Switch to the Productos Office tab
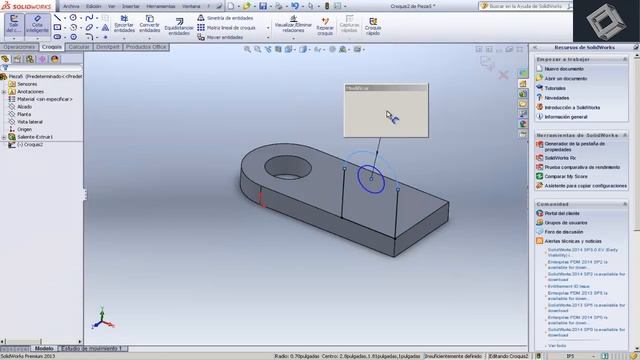The width and height of the screenshot is (640, 360). [x=146, y=47]
